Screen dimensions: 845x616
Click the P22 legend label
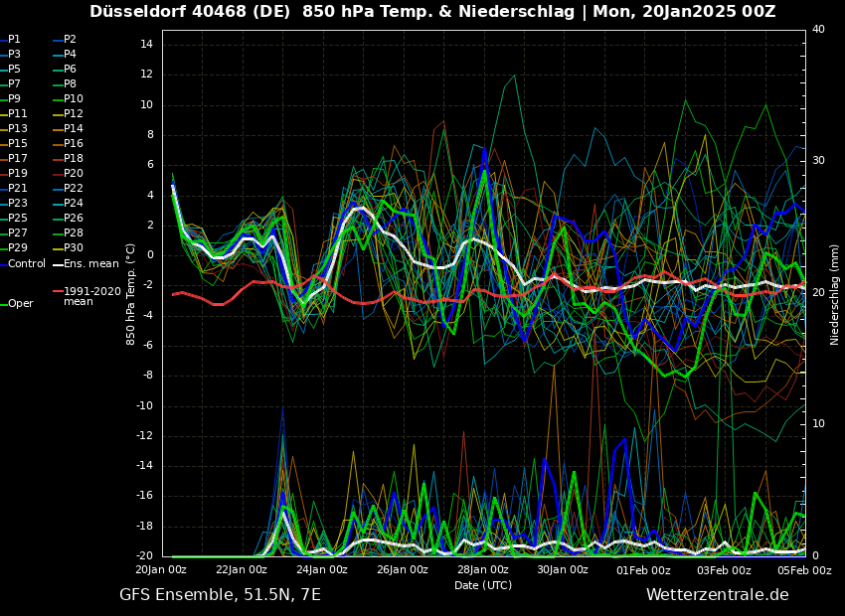pos(73,189)
